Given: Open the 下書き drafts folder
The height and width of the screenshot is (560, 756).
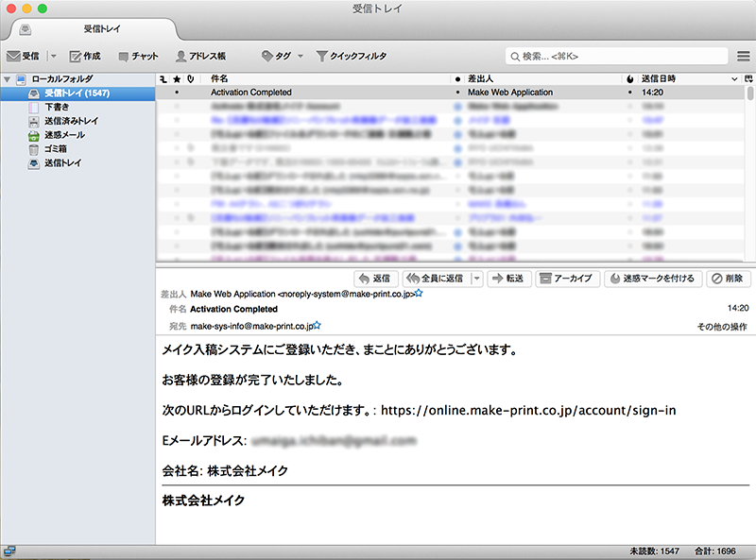Looking at the screenshot, I should point(57,107).
